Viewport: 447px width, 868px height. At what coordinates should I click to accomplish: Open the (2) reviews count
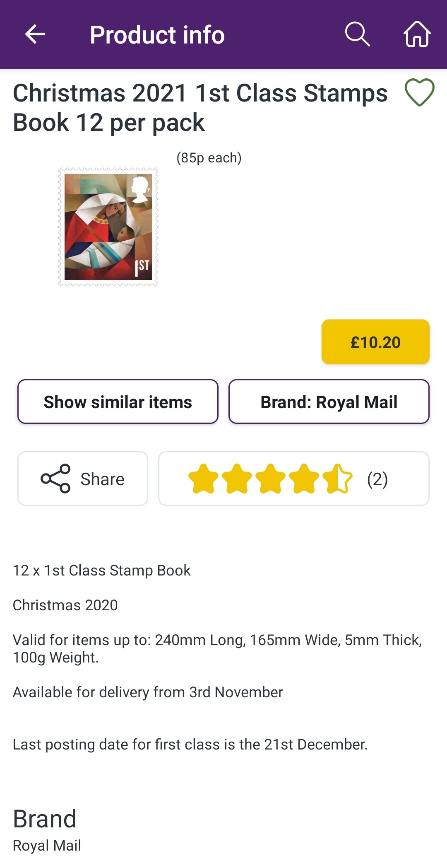[377, 479]
